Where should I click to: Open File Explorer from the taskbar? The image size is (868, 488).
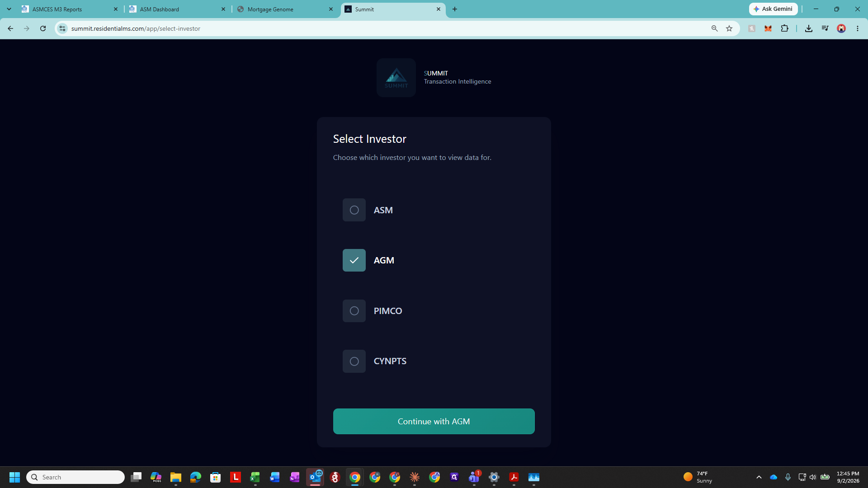pos(176,477)
